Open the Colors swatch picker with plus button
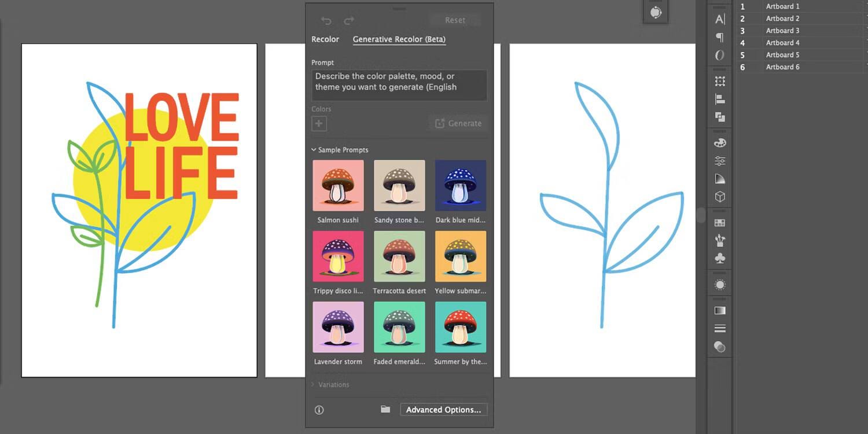868x434 pixels. click(319, 123)
